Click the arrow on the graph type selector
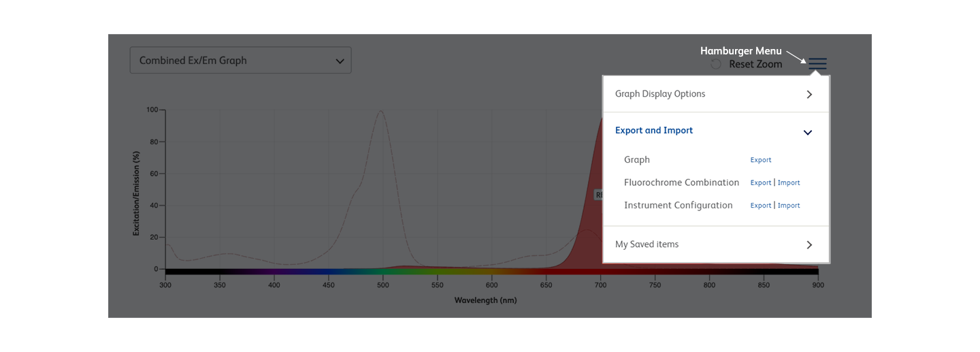Viewport: 980px width, 352px height. [x=340, y=61]
